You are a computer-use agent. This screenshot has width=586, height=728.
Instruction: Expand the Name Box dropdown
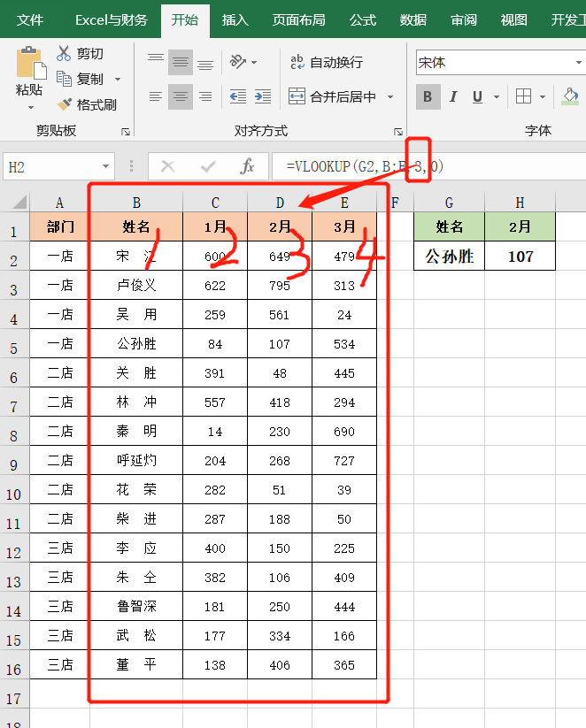tap(106, 166)
